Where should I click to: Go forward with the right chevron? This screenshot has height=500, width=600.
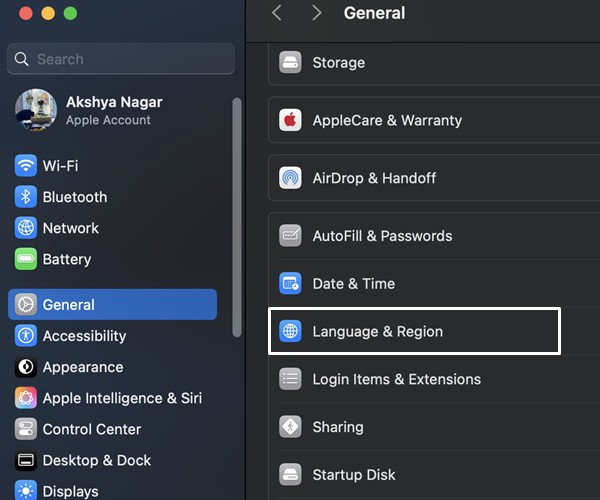[316, 13]
